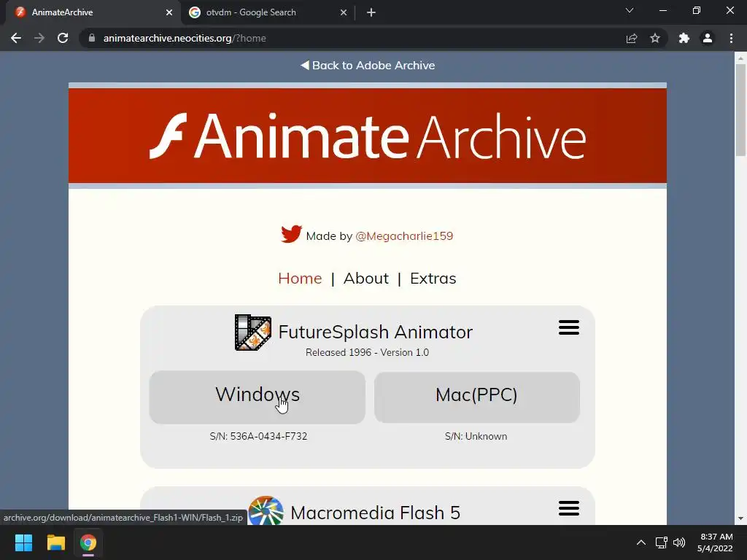The height and width of the screenshot is (560, 747).
Task: Click the browser forward arrow
Action: click(x=39, y=38)
